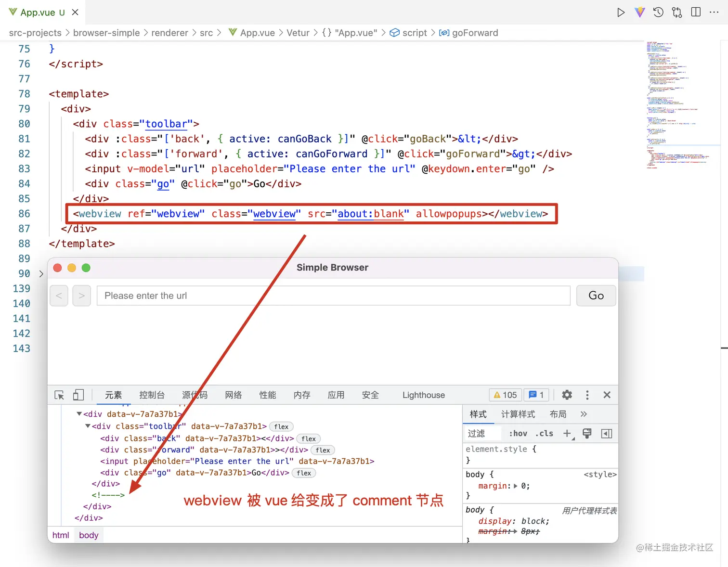Switch to 网络 (Network) tab

point(234,395)
